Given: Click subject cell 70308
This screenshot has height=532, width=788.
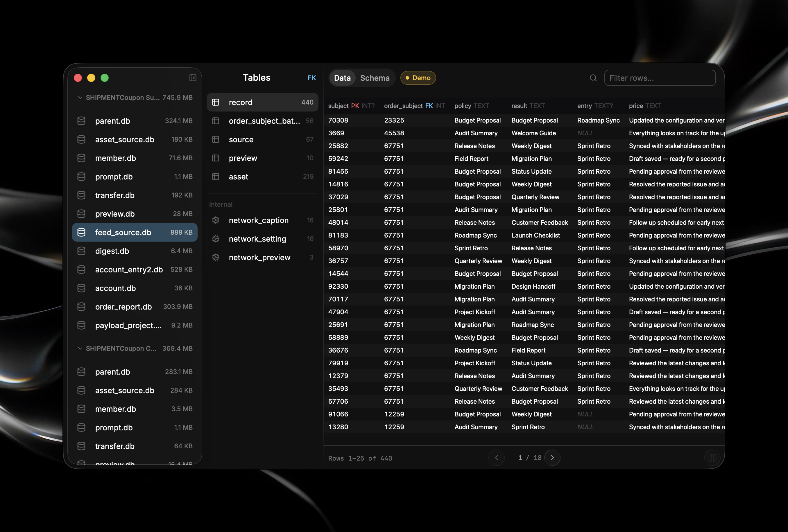Looking at the screenshot, I should click(338, 120).
